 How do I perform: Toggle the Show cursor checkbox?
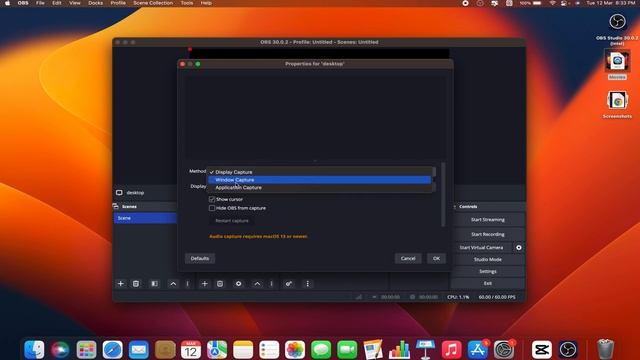coord(212,199)
